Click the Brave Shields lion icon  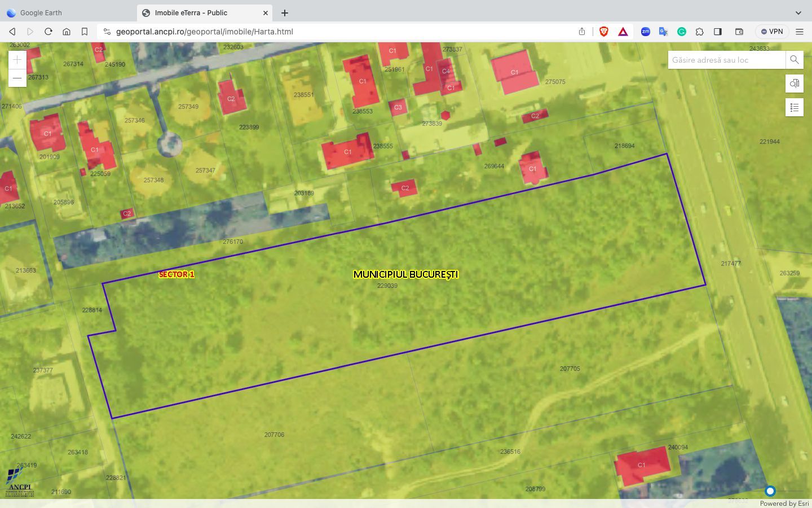pos(604,32)
